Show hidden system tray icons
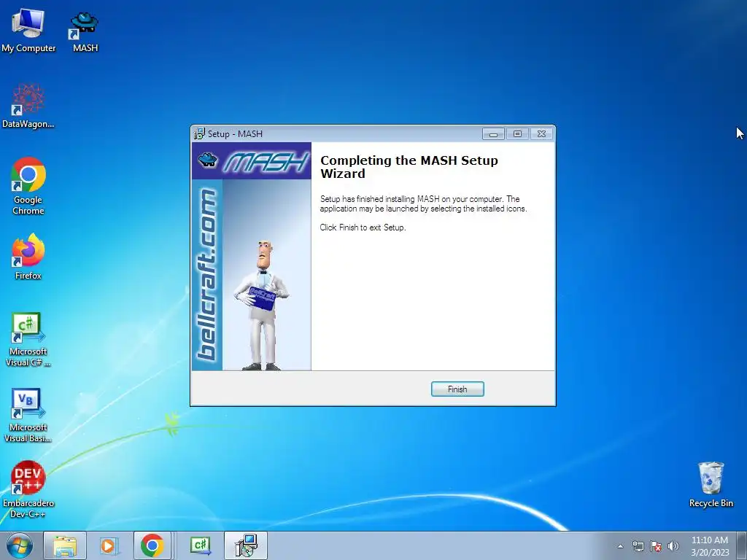Image resolution: width=747 pixels, height=560 pixels. [x=620, y=546]
